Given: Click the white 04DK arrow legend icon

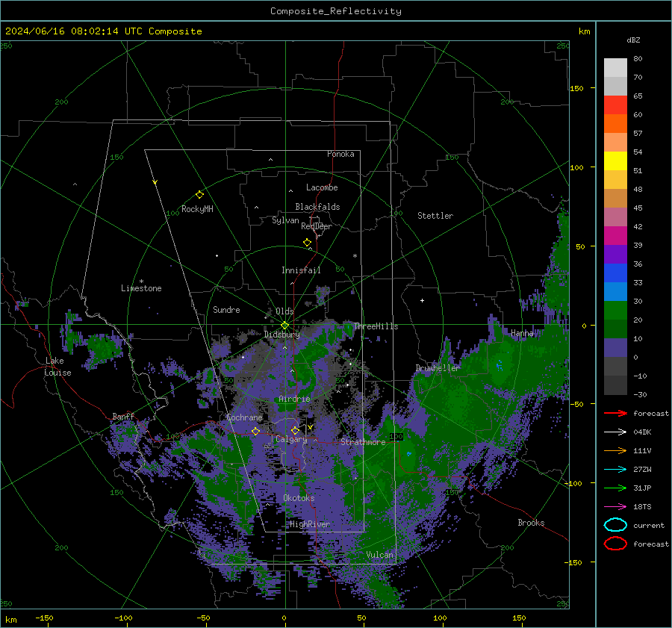Looking at the screenshot, I should pos(615,432).
